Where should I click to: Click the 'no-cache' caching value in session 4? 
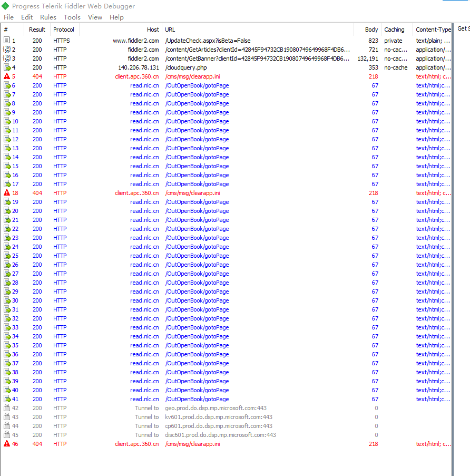coord(396,67)
